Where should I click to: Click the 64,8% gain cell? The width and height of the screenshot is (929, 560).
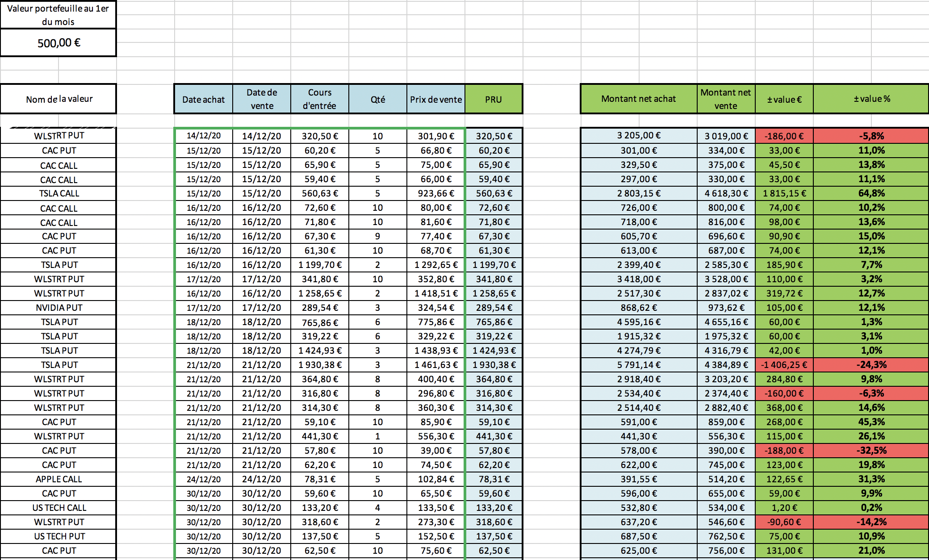tap(871, 193)
